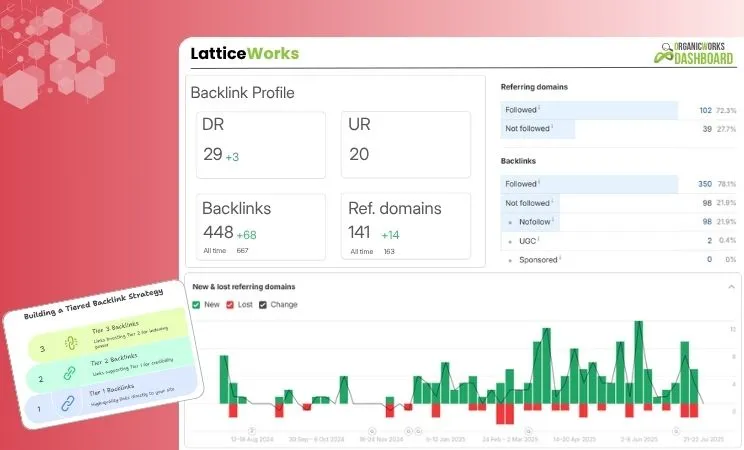This screenshot has height=450, width=744.
Task: Click the Referring domains Not followed bar row
Action: click(x=619, y=129)
